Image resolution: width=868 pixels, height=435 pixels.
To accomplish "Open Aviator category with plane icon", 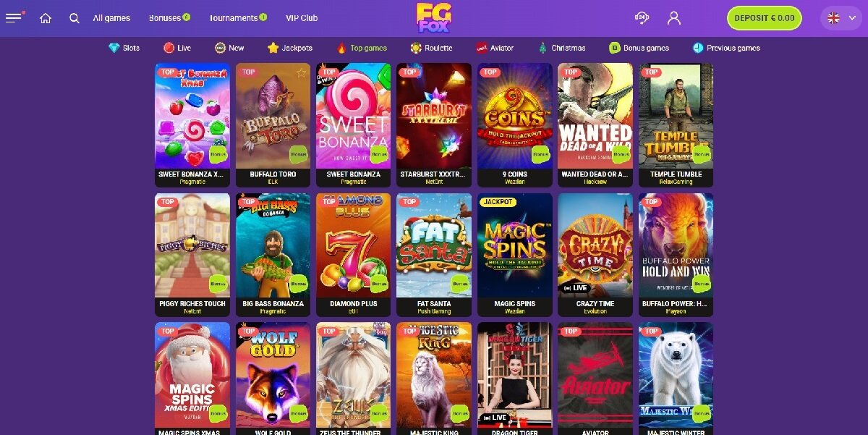I will point(495,48).
